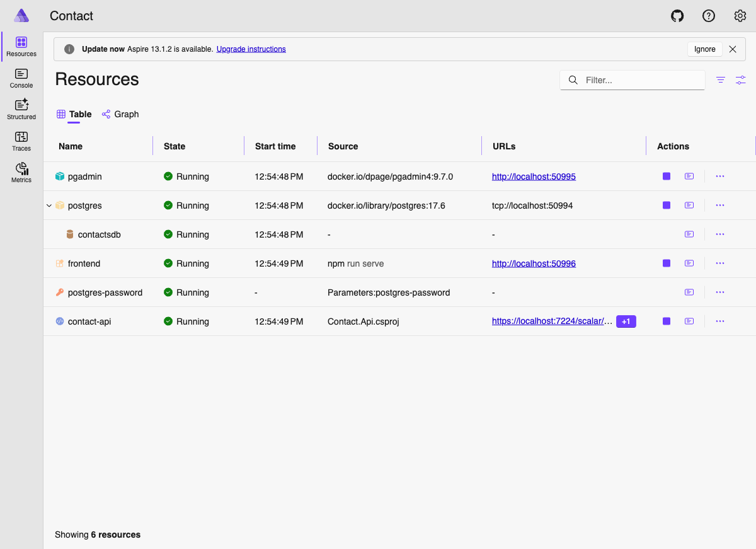Open the frontend URL localhost:50996
The width and height of the screenshot is (756, 549).
point(534,263)
